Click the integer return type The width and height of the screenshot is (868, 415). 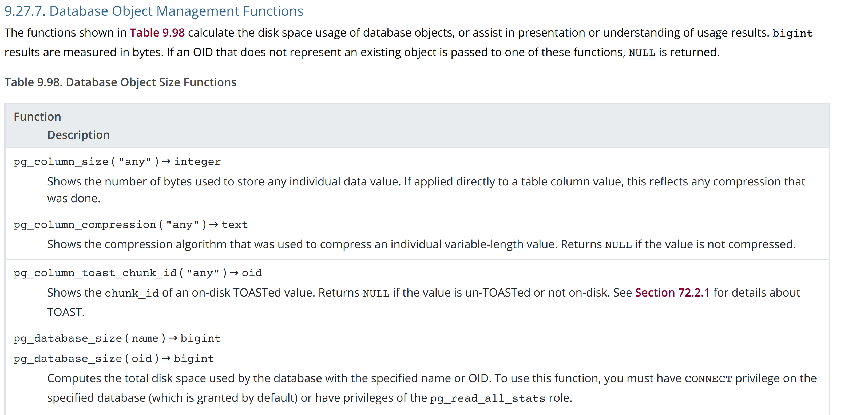(197, 162)
